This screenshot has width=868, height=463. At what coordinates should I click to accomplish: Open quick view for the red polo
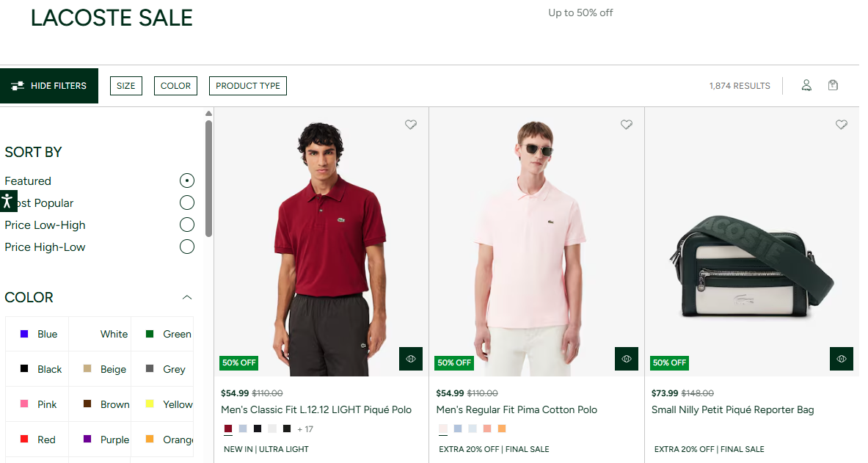point(411,359)
